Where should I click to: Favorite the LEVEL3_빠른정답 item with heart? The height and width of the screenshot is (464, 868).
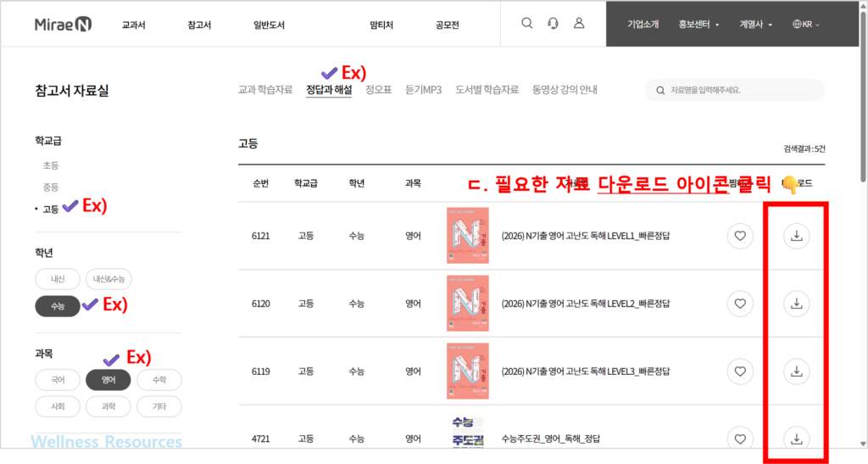(x=740, y=371)
